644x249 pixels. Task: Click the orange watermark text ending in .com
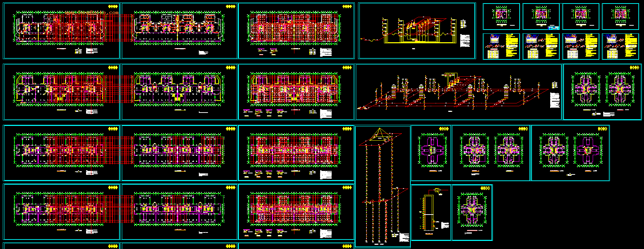[92, 13]
